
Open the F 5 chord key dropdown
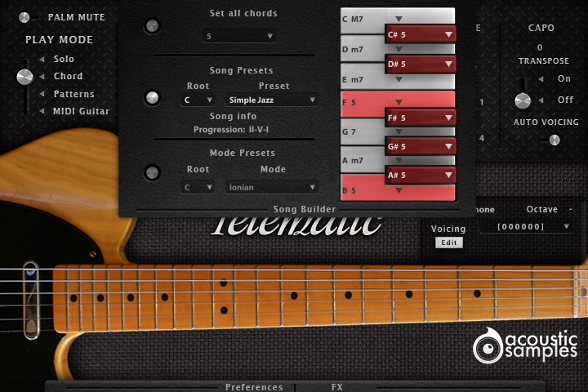399,102
